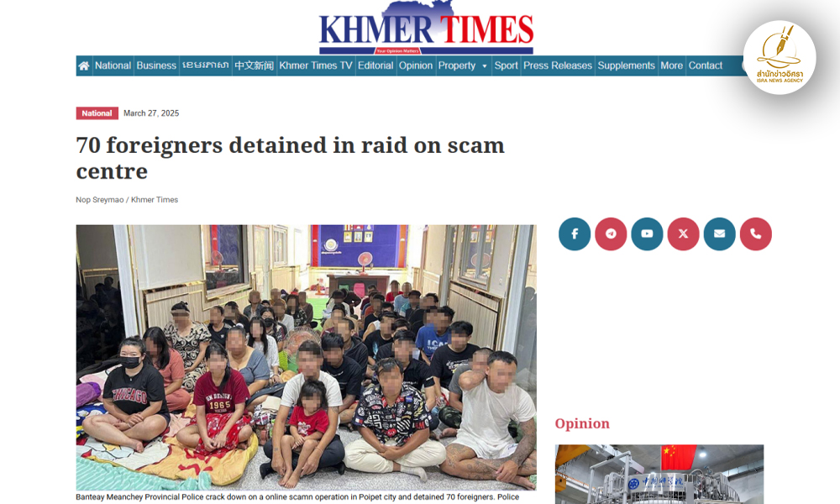Image resolution: width=840 pixels, height=504 pixels.
Task: Go to the home icon in navbar
Action: (x=84, y=66)
